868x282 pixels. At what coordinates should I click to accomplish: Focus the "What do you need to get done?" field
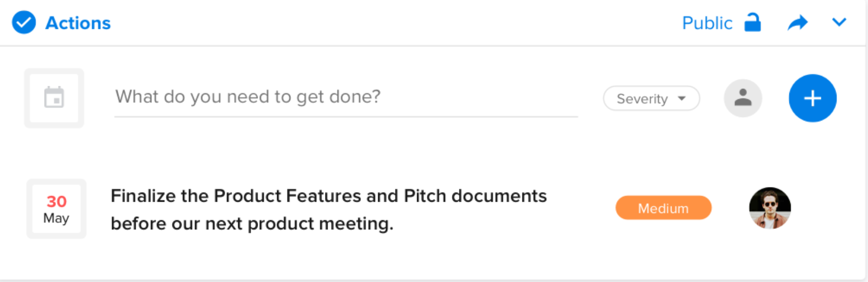click(346, 98)
